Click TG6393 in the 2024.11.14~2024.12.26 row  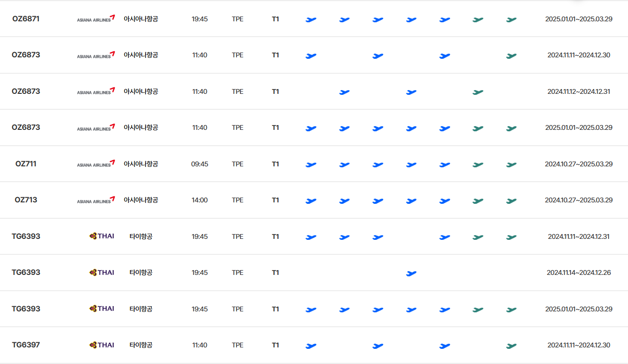tap(26, 273)
